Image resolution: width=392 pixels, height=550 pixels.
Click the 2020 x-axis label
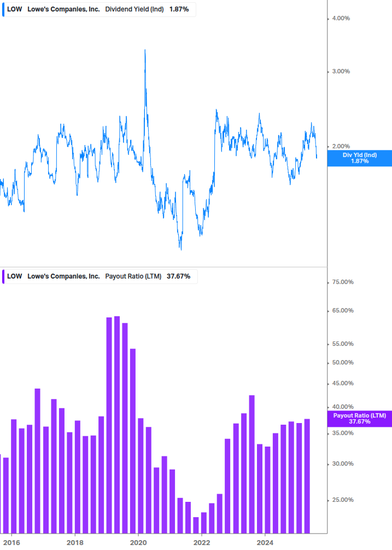pos(138,543)
